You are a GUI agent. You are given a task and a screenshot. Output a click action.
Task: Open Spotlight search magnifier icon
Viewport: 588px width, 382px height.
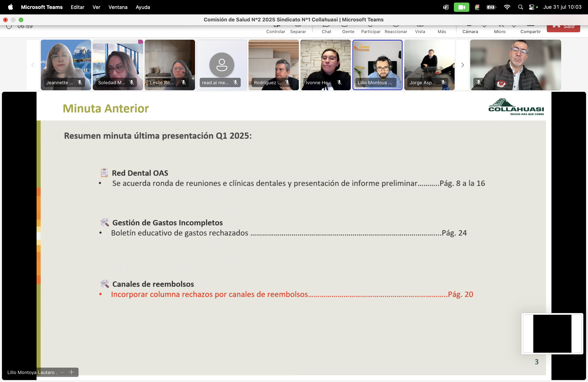coord(520,7)
